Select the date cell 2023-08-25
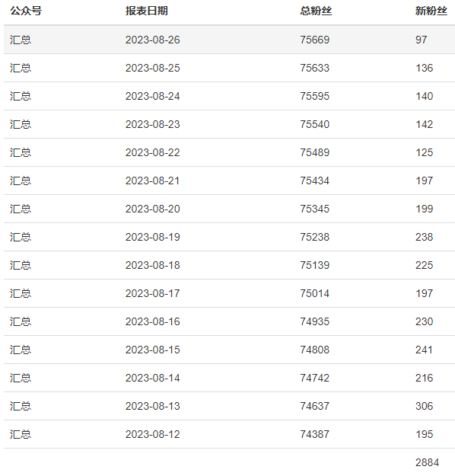The image size is (455, 476). tap(153, 68)
